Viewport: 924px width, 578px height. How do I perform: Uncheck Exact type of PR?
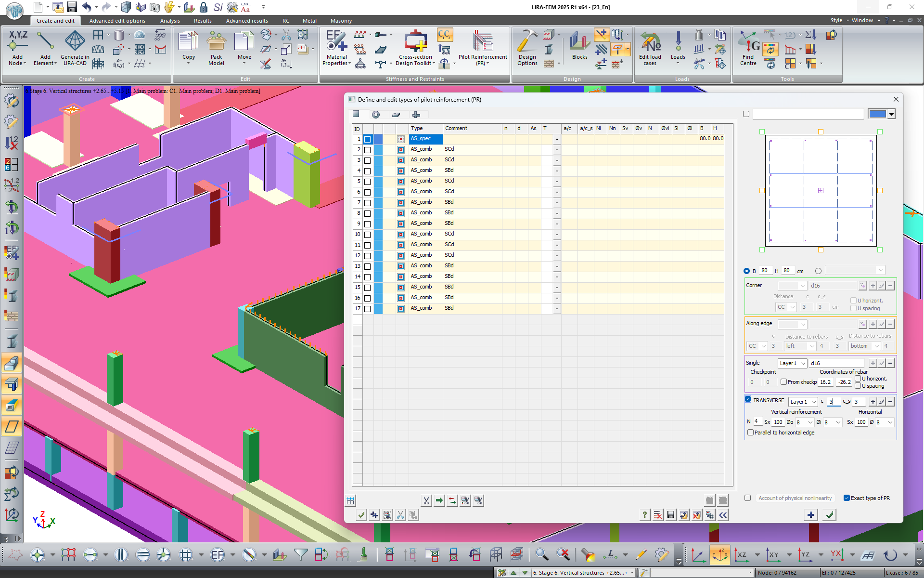coord(847,498)
